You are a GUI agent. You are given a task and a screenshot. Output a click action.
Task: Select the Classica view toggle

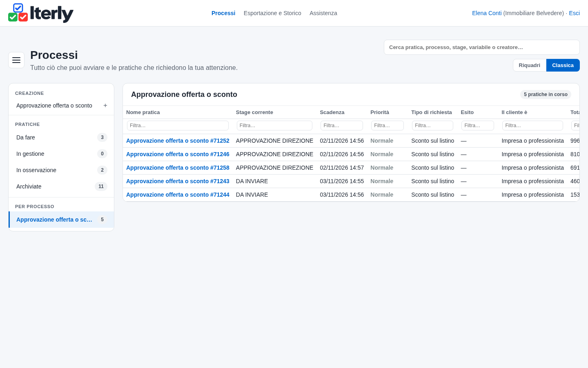point(563,65)
